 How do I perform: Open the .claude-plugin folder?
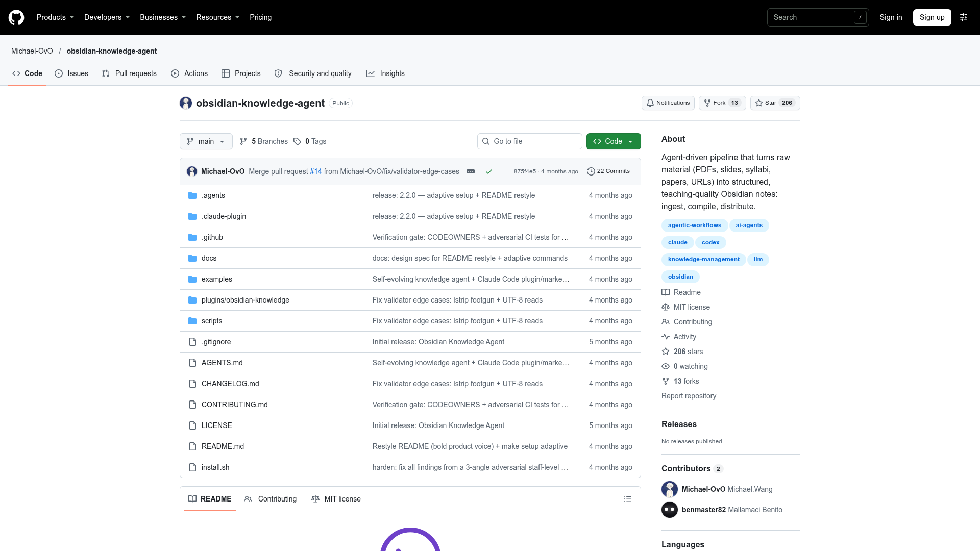coord(224,216)
